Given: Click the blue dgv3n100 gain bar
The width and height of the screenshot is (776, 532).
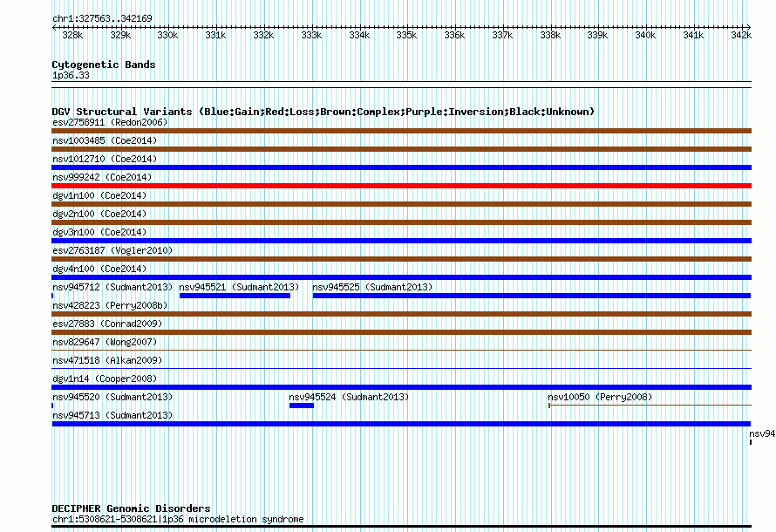Looking at the screenshot, I should pos(401,241).
